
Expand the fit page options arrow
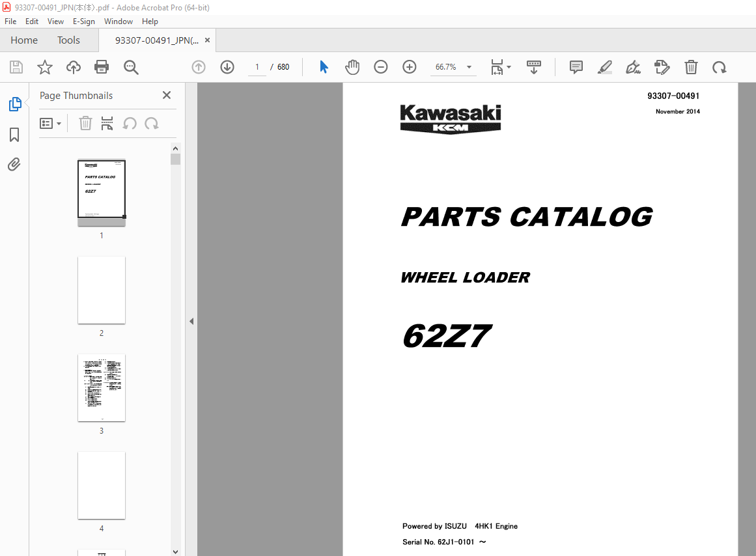509,67
